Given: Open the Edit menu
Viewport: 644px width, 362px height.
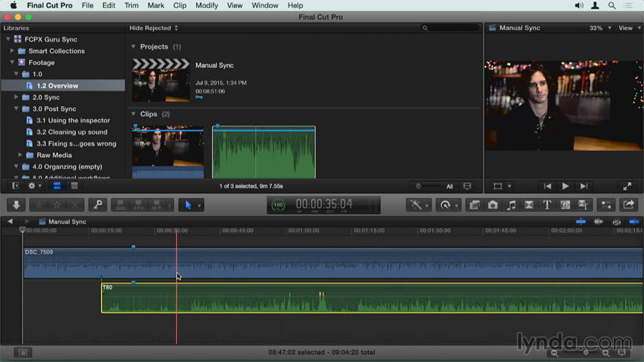Looking at the screenshot, I should tap(108, 5).
